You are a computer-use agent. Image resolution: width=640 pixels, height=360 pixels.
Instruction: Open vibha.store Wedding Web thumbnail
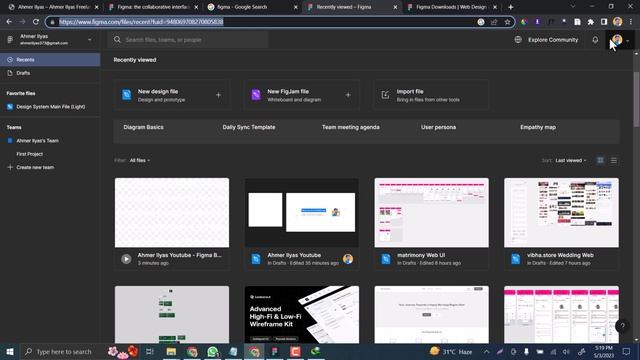click(561, 213)
